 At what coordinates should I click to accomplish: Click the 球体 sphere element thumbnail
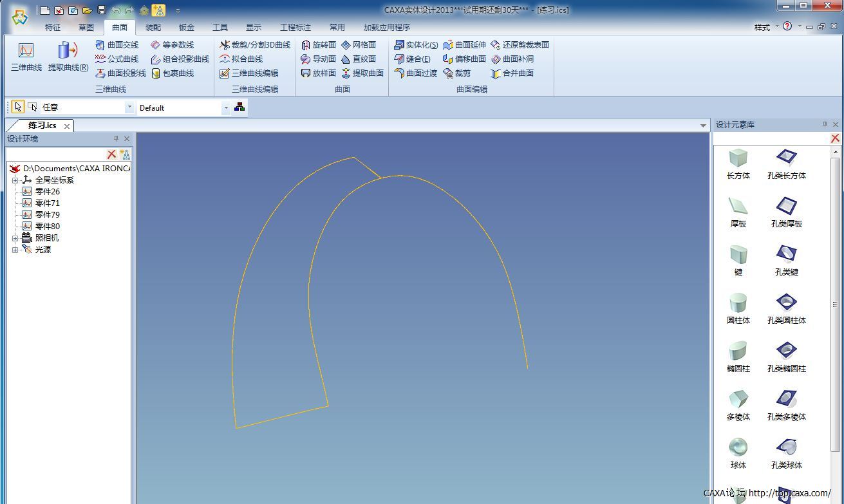pyautogui.click(x=738, y=447)
